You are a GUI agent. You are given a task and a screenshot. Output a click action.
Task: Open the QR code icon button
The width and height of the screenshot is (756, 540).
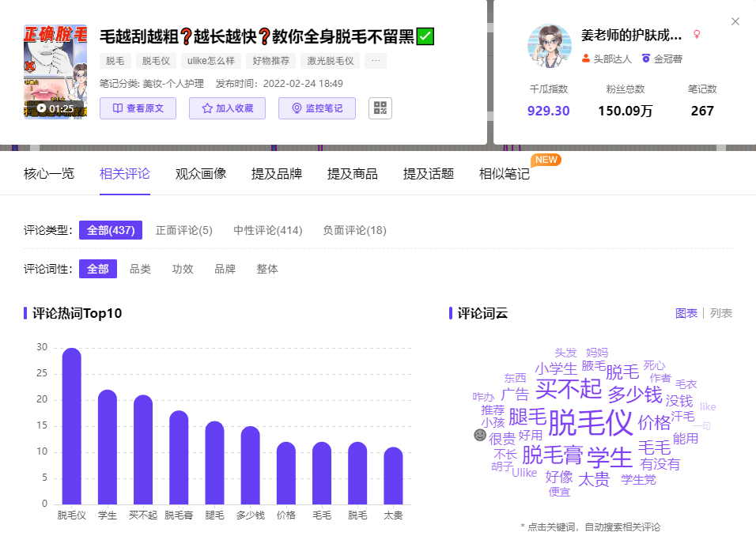point(380,108)
